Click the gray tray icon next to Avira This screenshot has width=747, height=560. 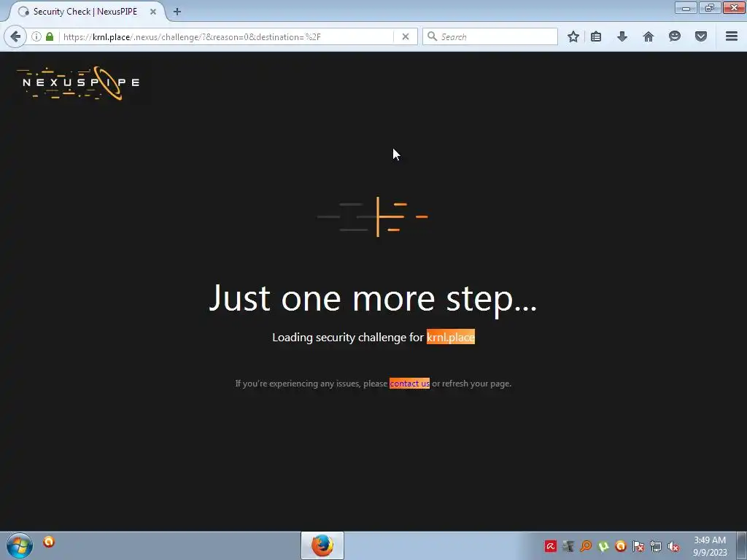pyautogui.click(x=568, y=546)
